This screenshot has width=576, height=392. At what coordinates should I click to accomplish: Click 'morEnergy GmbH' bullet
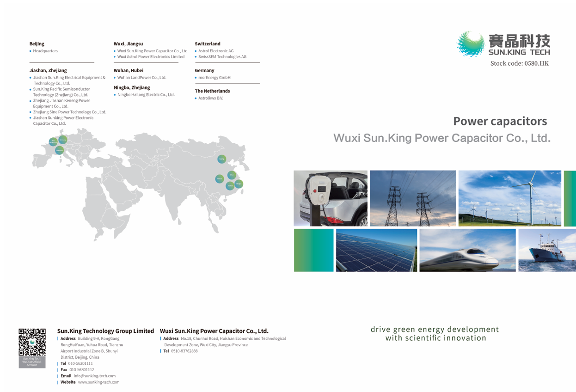[214, 78]
